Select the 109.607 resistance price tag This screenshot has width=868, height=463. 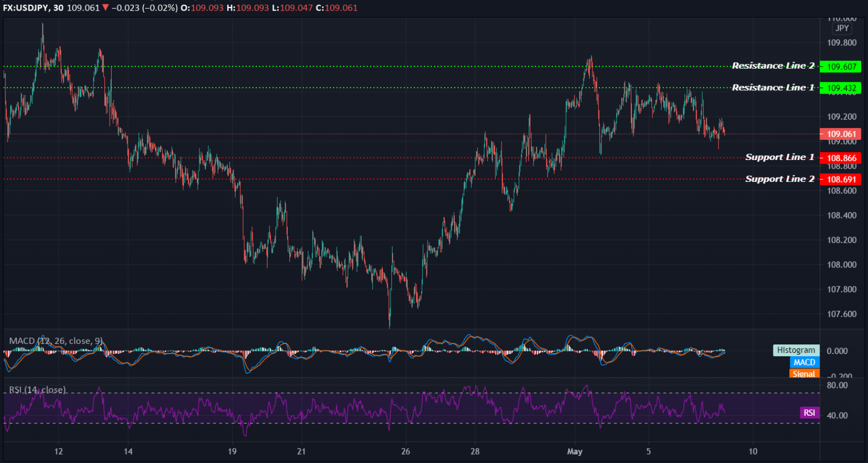[840, 67]
